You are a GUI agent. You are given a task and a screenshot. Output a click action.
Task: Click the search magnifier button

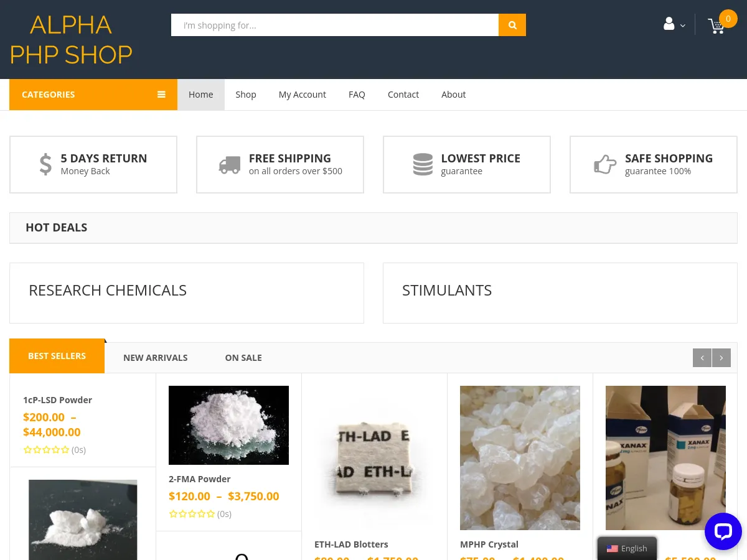coord(512,25)
